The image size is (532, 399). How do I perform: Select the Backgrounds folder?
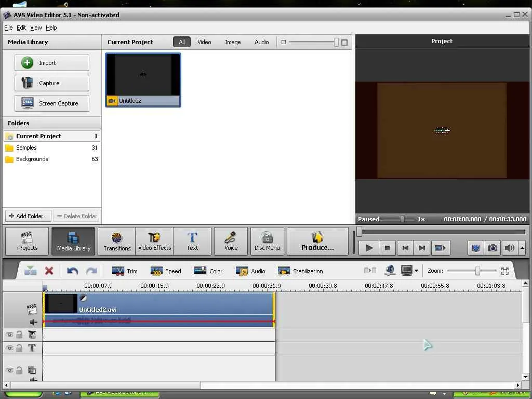click(52, 159)
